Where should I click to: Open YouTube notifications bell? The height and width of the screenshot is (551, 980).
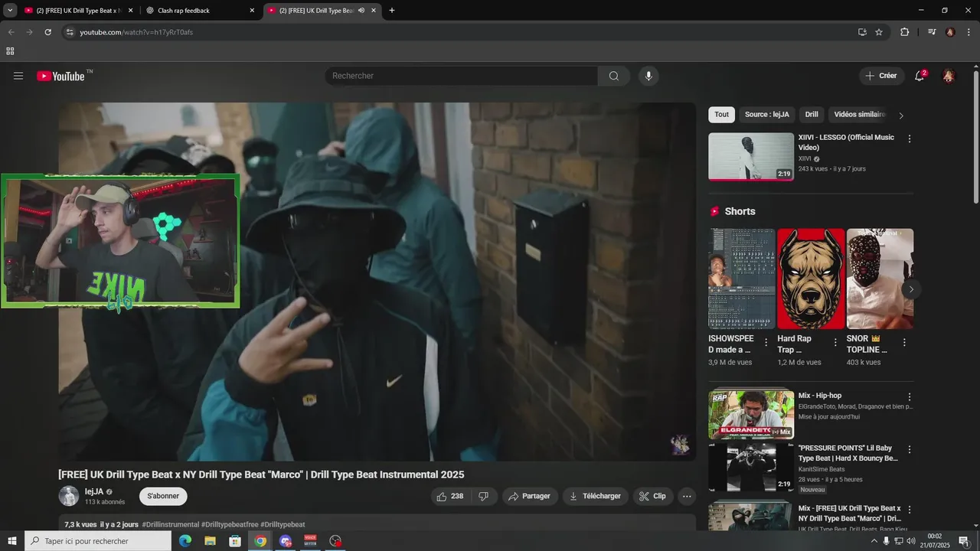pos(920,76)
